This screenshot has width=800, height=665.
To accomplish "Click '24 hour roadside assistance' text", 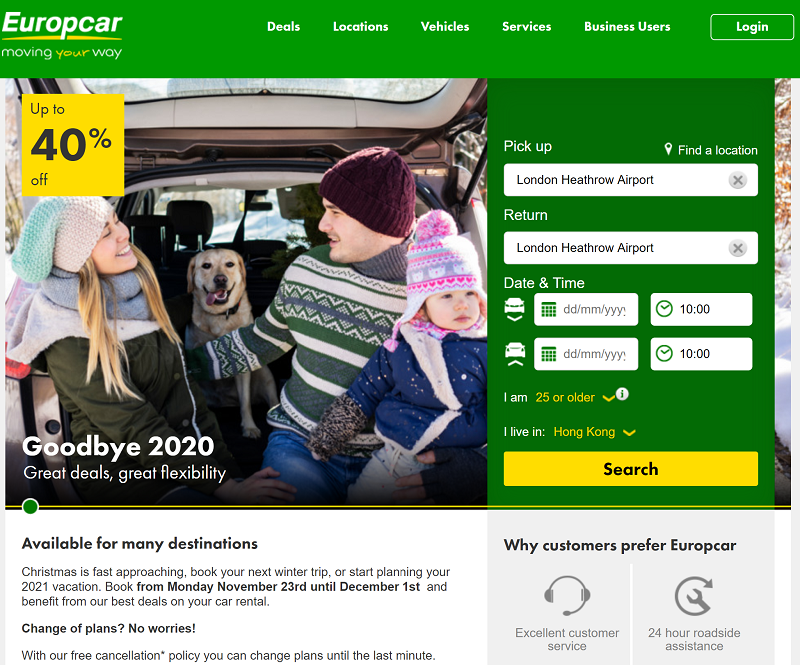I will 694,639.
